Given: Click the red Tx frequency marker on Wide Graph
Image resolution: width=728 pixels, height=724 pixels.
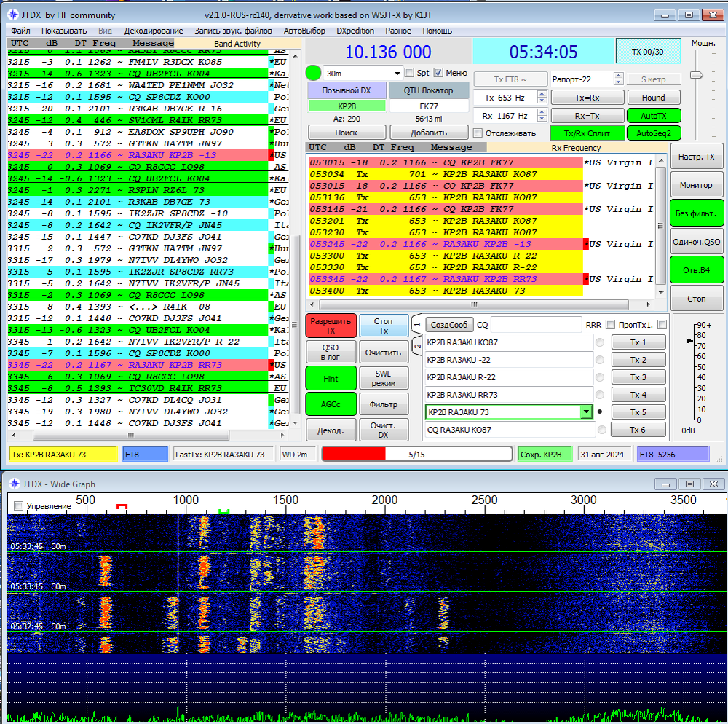Looking at the screenshot, I should (122, 506).
